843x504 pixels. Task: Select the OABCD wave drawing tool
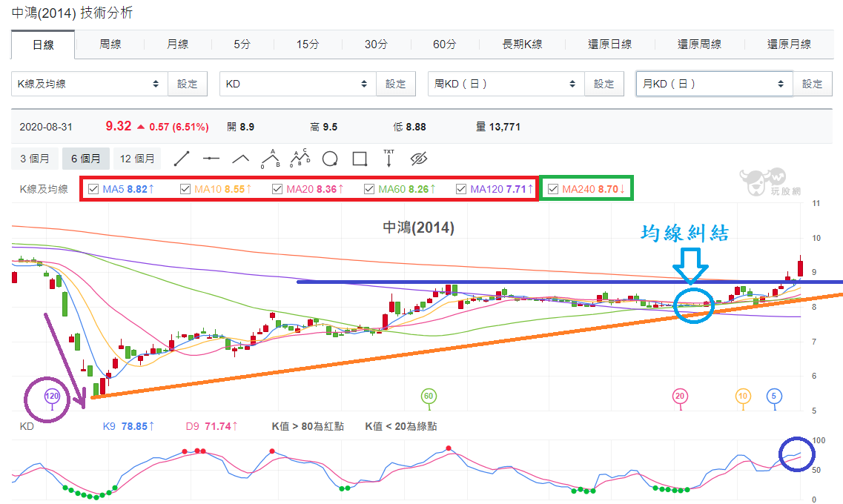tap(300, 159)
